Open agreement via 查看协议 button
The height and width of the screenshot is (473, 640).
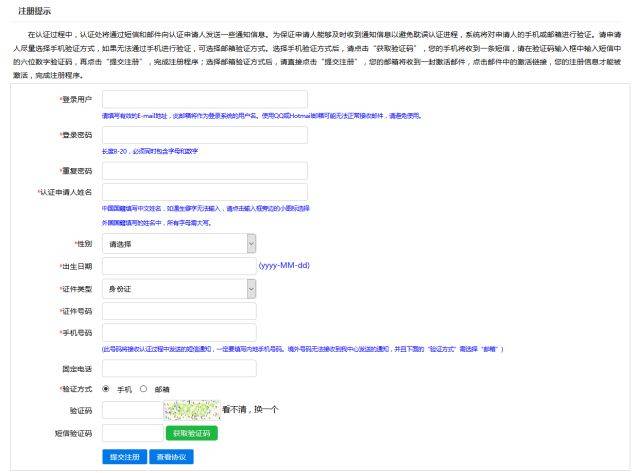point(170,456)
